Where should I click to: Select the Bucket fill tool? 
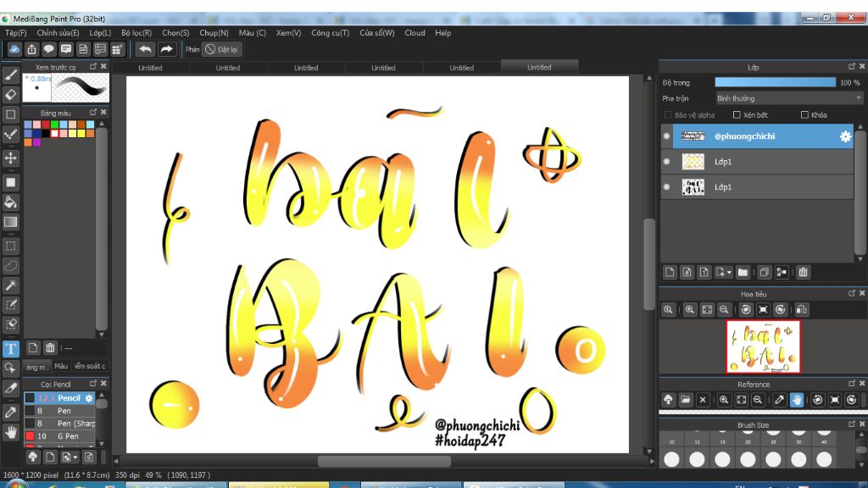[x=10, y=202]
